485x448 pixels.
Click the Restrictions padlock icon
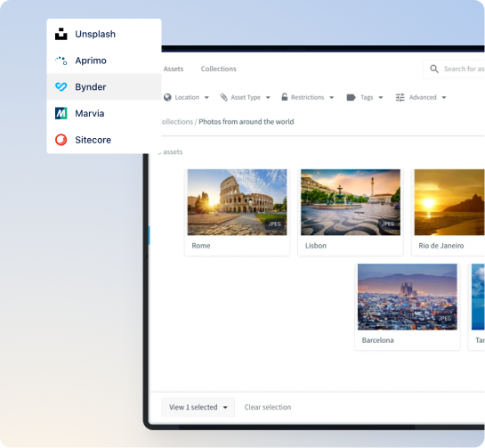(x=284, y=97)
